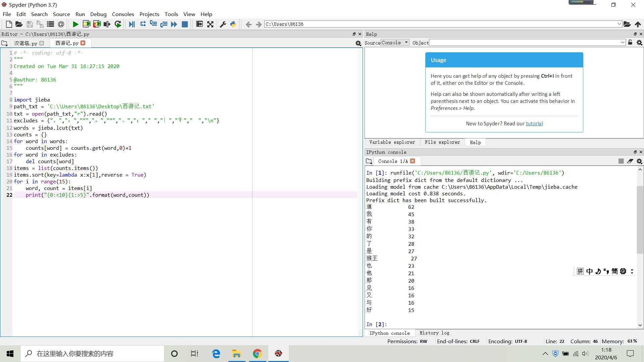Step out of function (return) debug icon
The width and height of the screenshot is (644, 362).
tap(164, 24)
